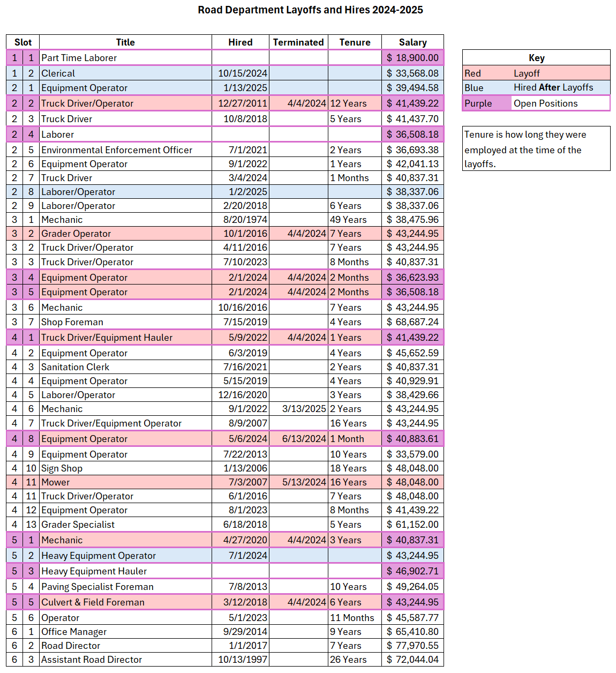Select hired date 1/13/2025

point(241,88)
